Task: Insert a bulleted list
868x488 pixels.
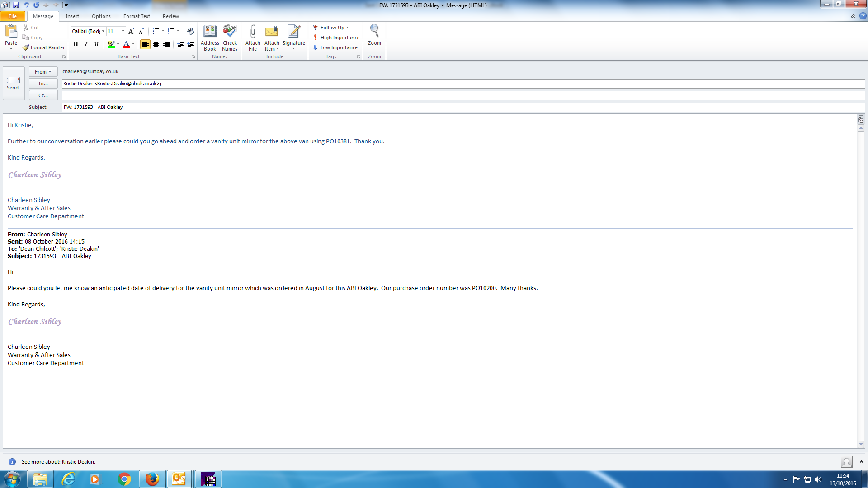Action: [x=156, y=31]
